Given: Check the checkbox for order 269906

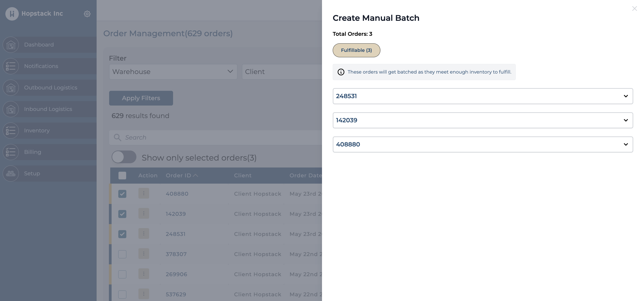Looking at the screenshot, I should tap(122, 274).
